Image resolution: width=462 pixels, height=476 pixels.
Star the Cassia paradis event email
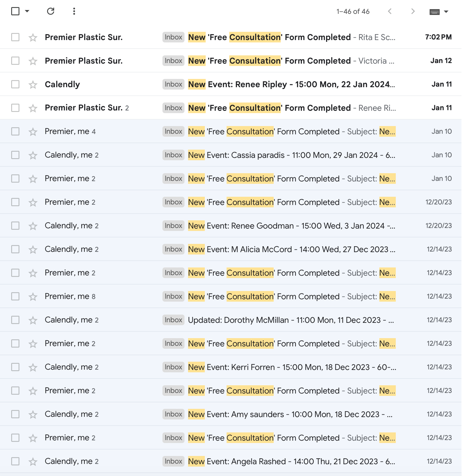(x=33, y=155)
